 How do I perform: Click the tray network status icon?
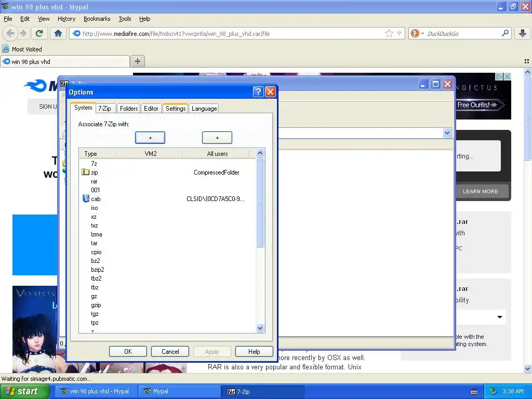pos(494,391)
